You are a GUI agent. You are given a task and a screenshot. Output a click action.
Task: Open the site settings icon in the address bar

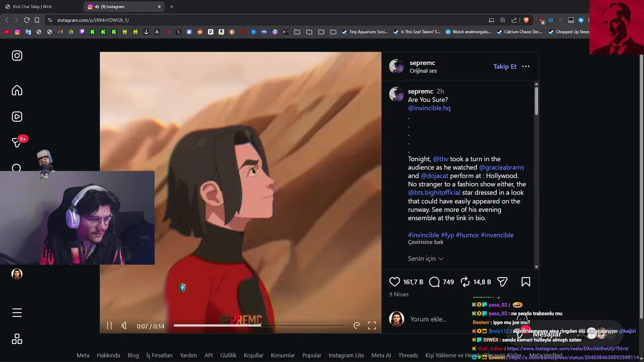tap(49, 20)
